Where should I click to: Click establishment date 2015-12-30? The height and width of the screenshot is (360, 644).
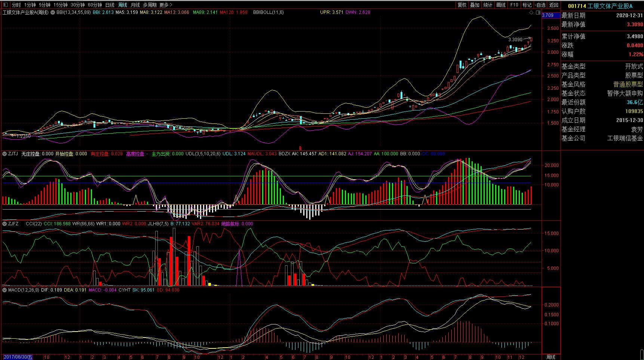(x=630, y=120)
